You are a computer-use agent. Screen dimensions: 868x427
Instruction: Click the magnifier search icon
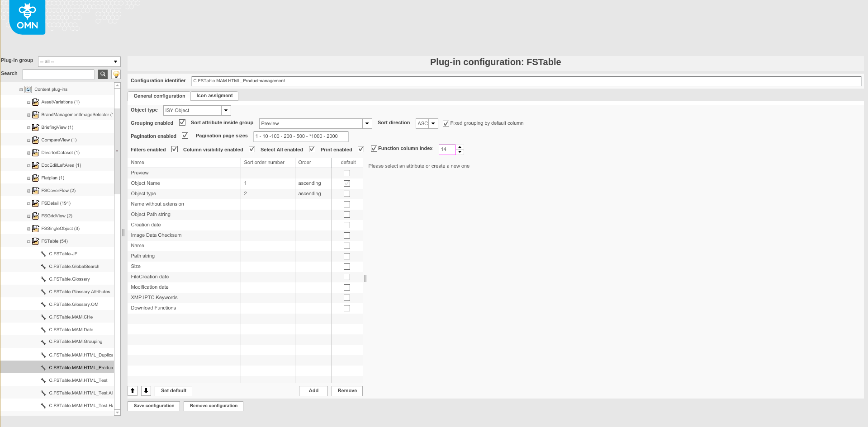[102, 74]
